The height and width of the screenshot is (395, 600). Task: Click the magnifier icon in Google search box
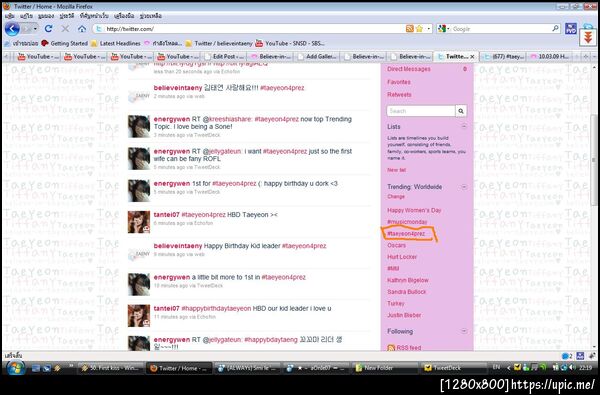click(x=555, y=29)
